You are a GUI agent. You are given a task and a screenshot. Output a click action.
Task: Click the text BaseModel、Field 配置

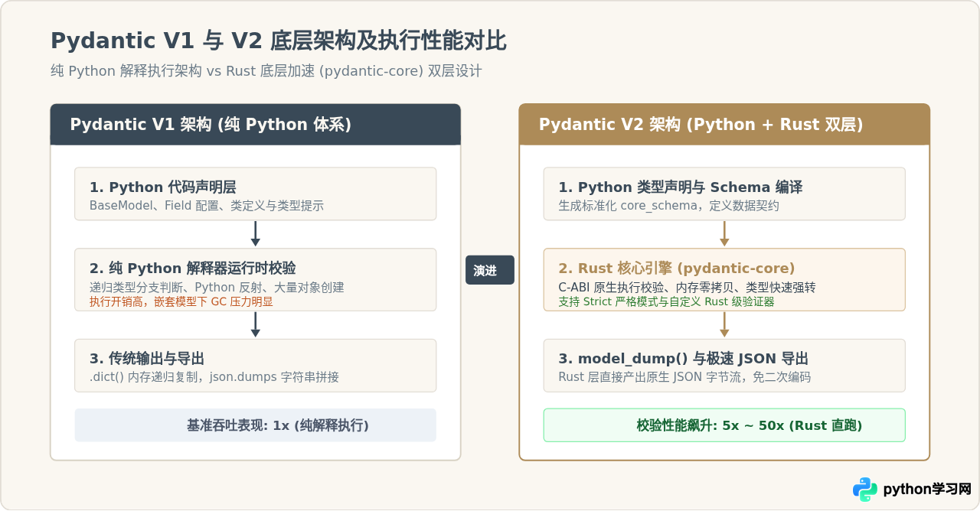pyautogui.click(x=207, y=206)
